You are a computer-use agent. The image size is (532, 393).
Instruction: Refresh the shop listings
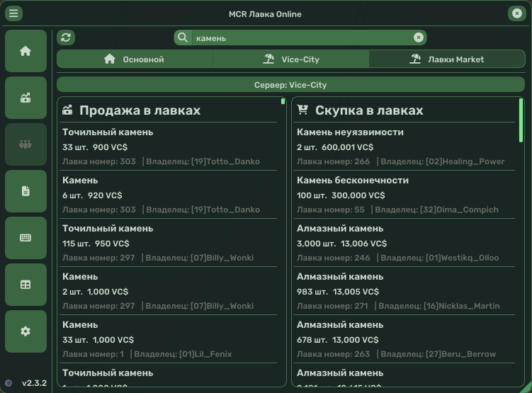66,38
